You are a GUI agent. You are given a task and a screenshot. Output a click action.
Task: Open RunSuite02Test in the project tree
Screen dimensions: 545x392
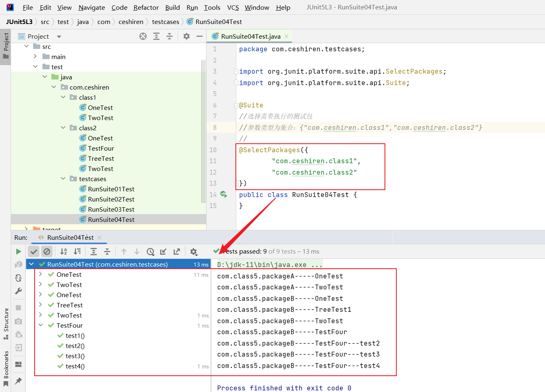pyautogui.click(x=111, y=199)
